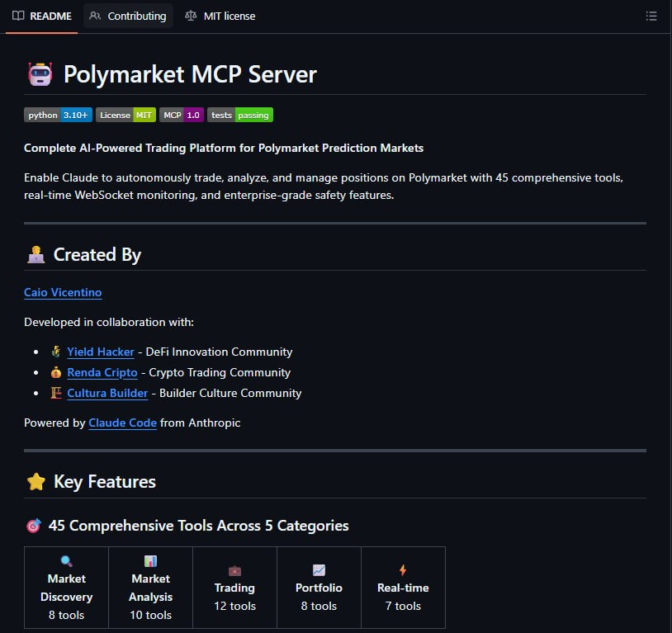Image resolution: width=672 pixels, height=633 pixels.
Task: Click the Polymarket MCP Server heading
Action: (x=190, y=74)
